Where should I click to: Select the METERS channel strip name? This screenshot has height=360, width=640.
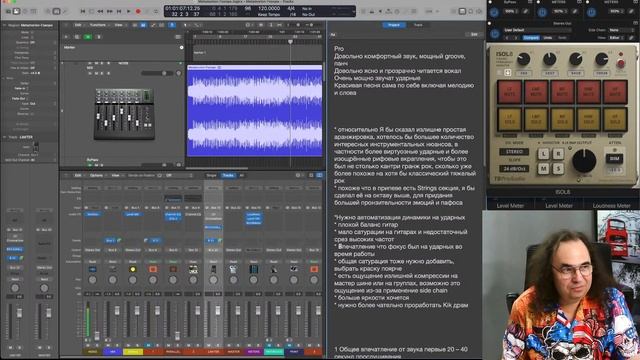coord(253,351)
